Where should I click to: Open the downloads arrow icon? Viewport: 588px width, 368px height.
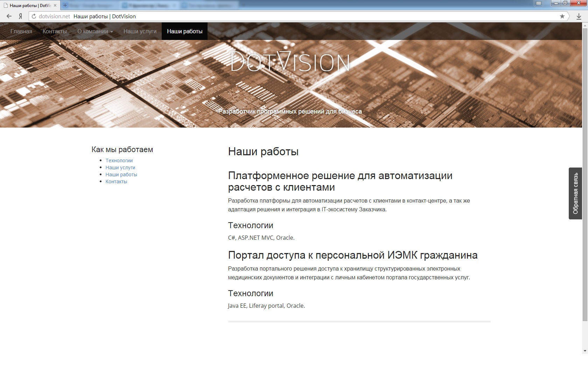(x=579, y=16)
